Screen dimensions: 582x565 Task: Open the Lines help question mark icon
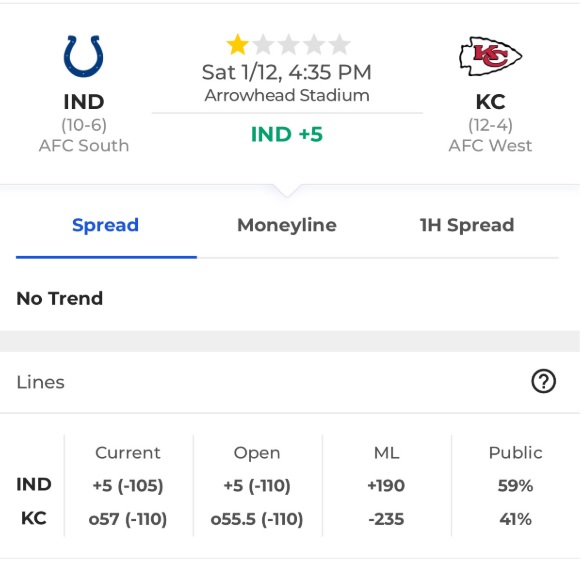543,381
